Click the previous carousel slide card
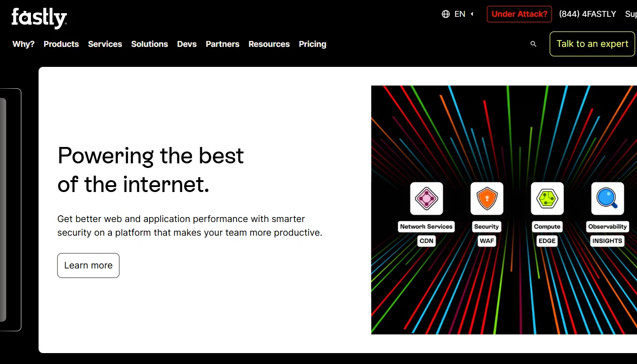The width and height of the screenshot is (637, 364). point(10,210)
